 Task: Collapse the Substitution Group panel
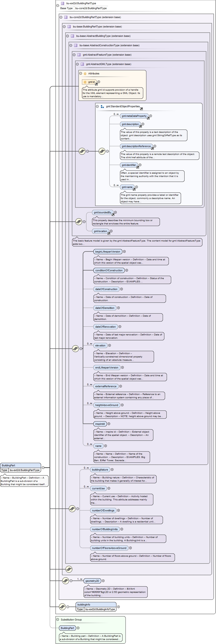point(58,620)
